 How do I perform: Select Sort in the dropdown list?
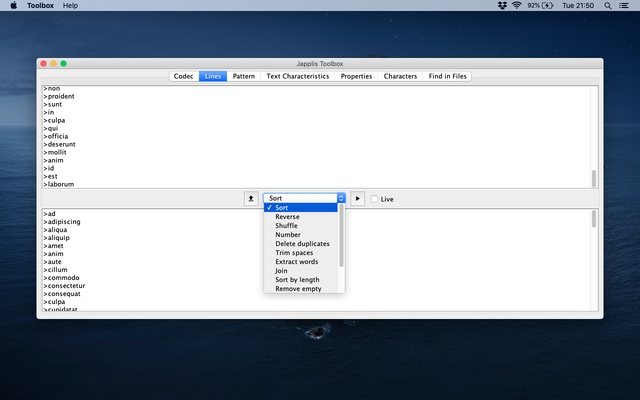click(301, 208)
